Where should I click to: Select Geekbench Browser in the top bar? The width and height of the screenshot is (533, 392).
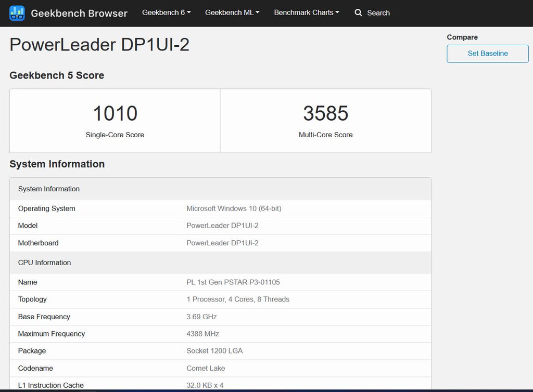click(x=79, y=14)
